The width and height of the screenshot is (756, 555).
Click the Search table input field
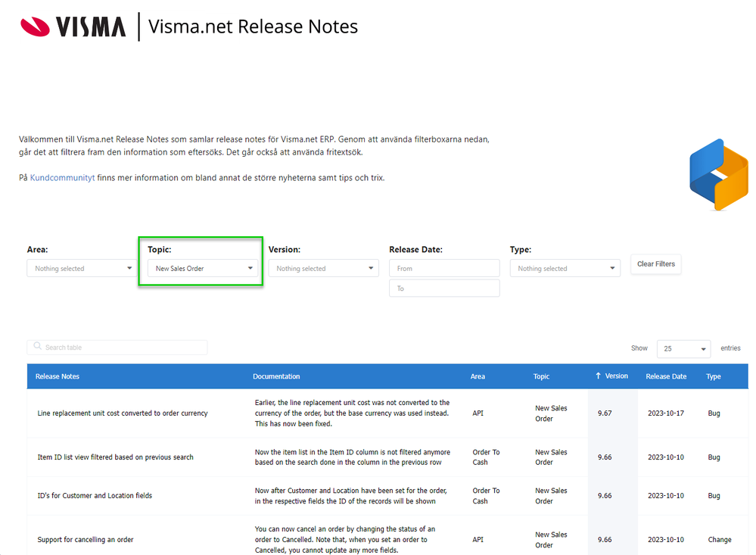pos(117,348)
